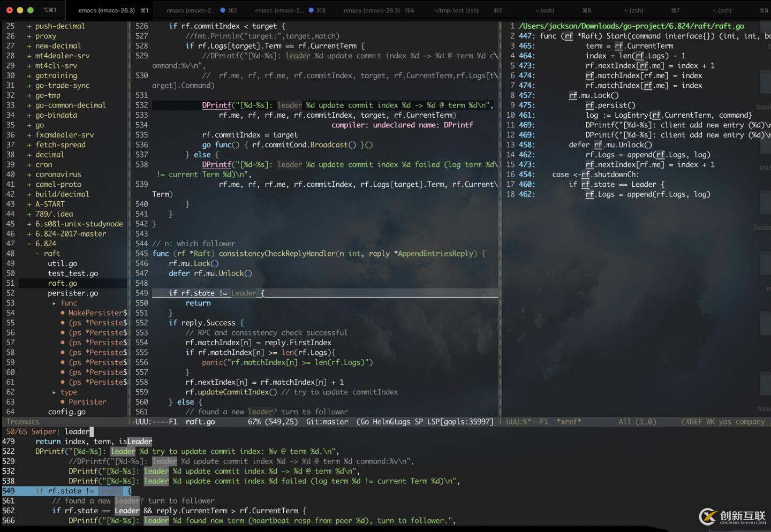Open util.go in Treemacs

click(63, 263)
